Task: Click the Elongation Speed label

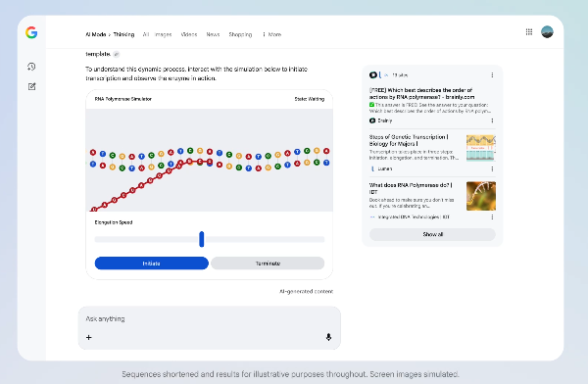Action: click(114, 222)
